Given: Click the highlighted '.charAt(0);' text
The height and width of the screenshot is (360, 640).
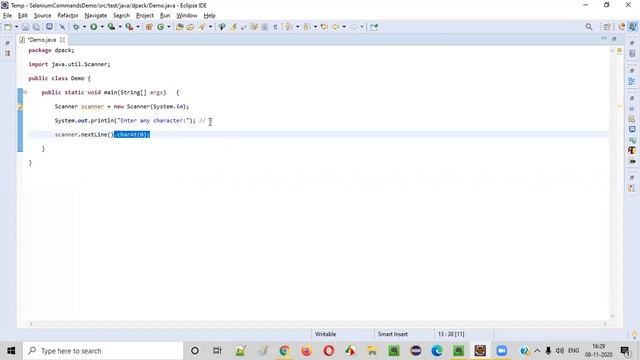Looking at the screenshot, I should click(132, 134).
